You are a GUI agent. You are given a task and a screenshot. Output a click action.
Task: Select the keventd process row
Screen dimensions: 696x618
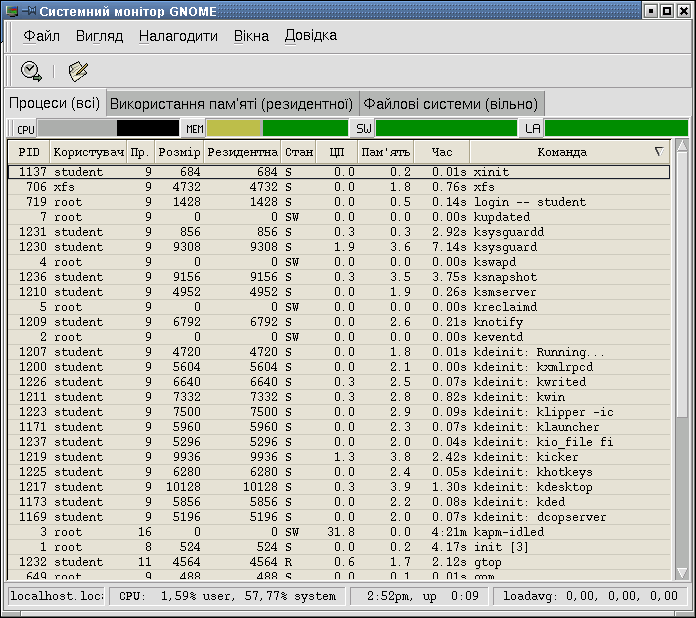[339, 337]
